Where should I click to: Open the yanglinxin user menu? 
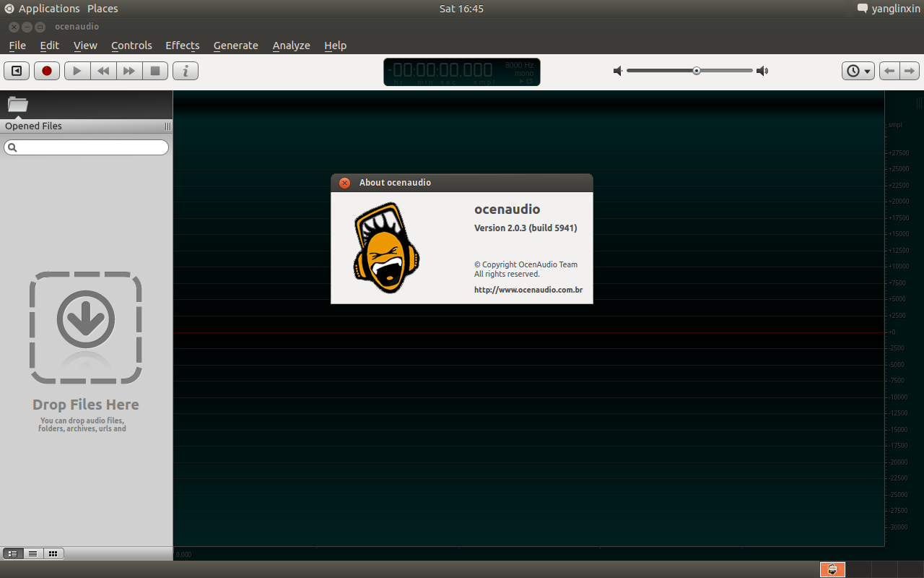pyautogui.click(x=896, y=9)
